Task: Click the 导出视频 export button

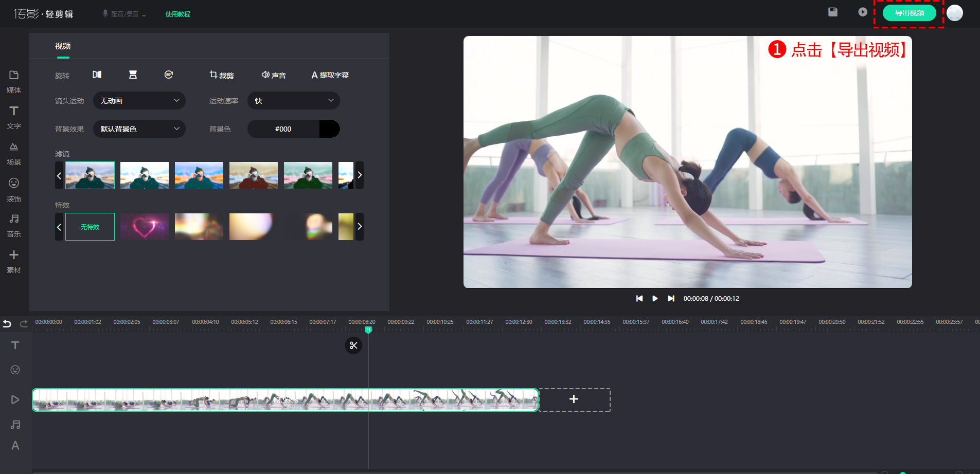Action: (910, 13)
